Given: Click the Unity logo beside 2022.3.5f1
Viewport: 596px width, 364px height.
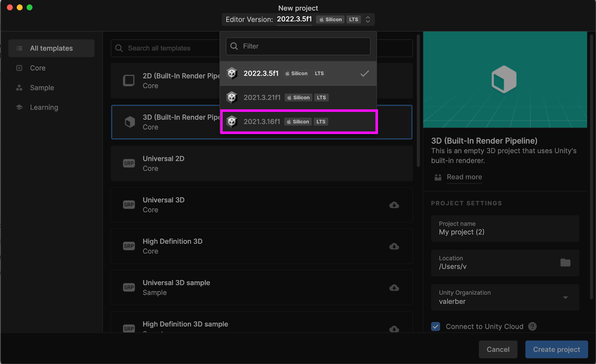Looking at the screenshot, I should coord(232,73).
